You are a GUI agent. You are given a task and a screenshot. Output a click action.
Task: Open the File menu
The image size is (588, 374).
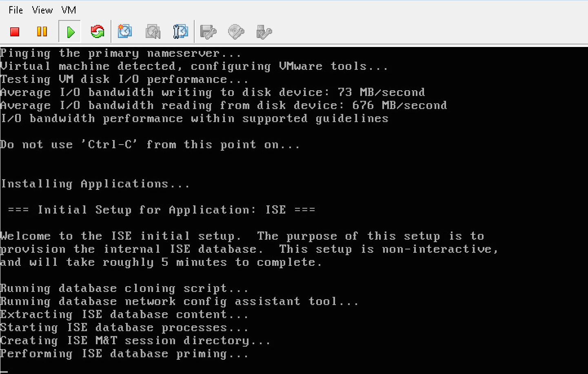pos(16,10)
